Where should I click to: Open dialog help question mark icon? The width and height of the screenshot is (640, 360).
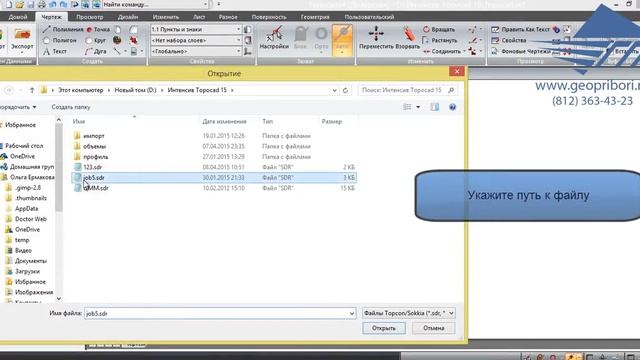(x=452, y=107)
